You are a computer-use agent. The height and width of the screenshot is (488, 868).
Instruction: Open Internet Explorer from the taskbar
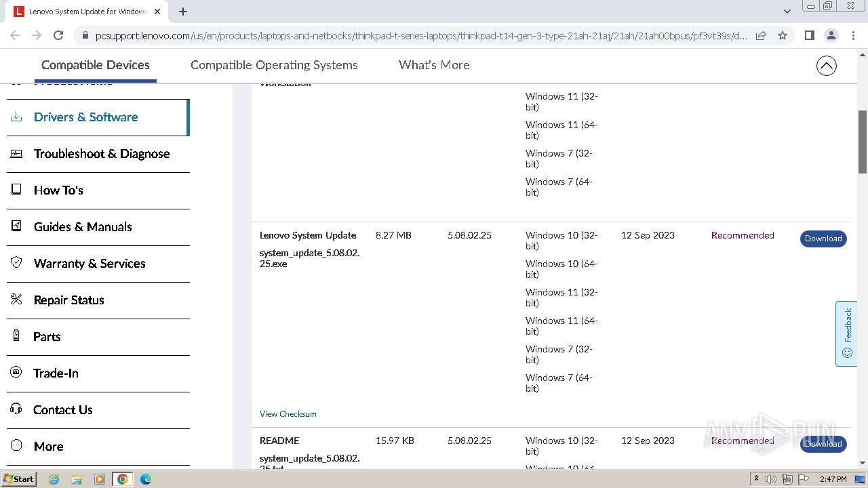click(54, 479)
